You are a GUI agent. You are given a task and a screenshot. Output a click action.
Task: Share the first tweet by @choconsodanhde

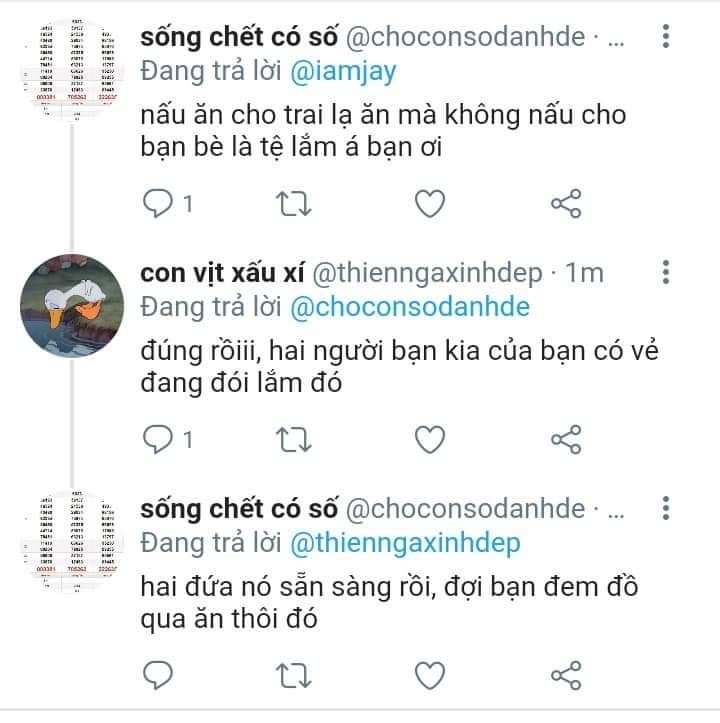(566, 203)
